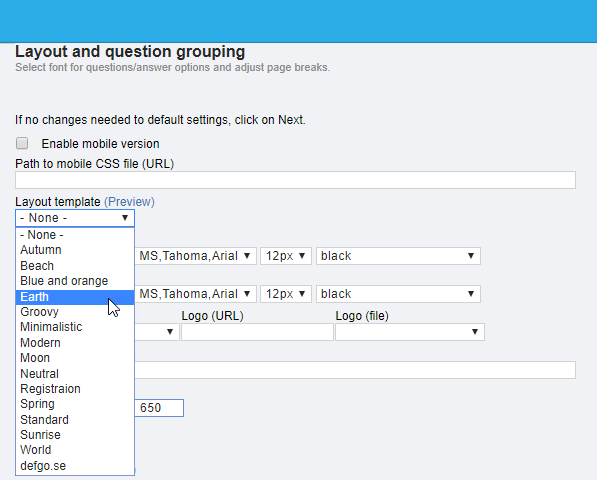Open the Preview link for layout template
597x480 pixels.
click(129, 202)
